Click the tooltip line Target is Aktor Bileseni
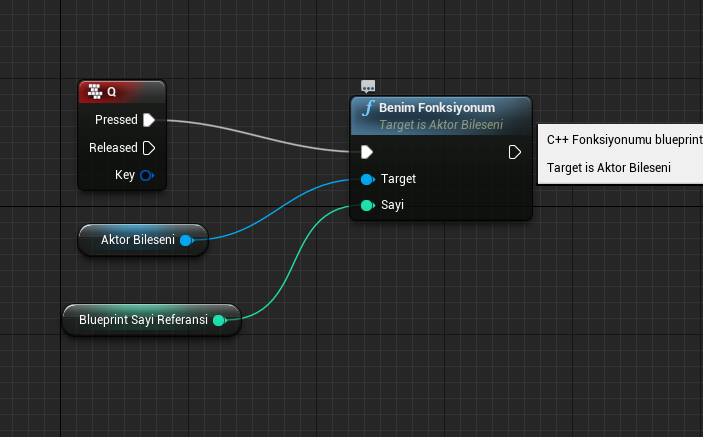This screenshot has height=437, width=703. click(x=609, y=168)
